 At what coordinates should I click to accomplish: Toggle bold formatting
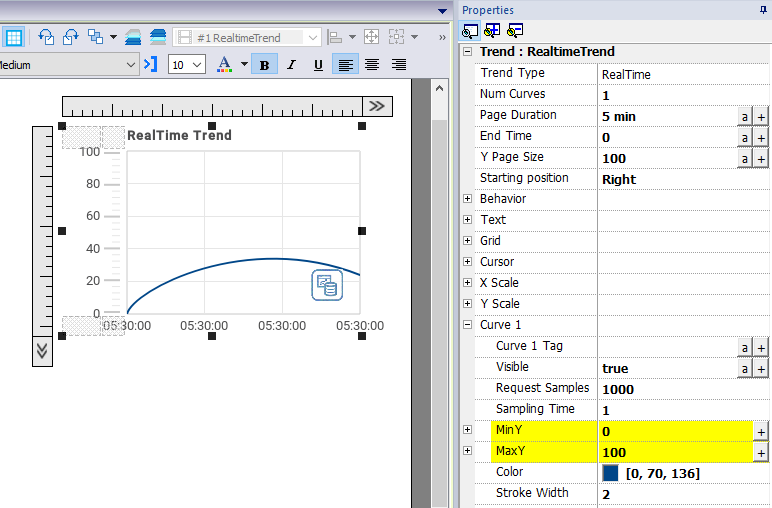pyautogui.click(x=265, y=65)
